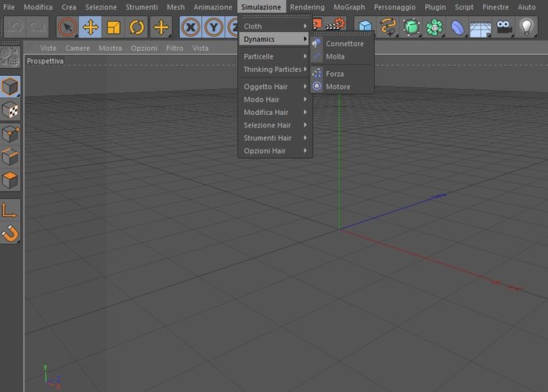Expand the Thinking Particles submenu
Image resolution: width=548 pixels, height=392 pixels.
(x=275, y=69)
